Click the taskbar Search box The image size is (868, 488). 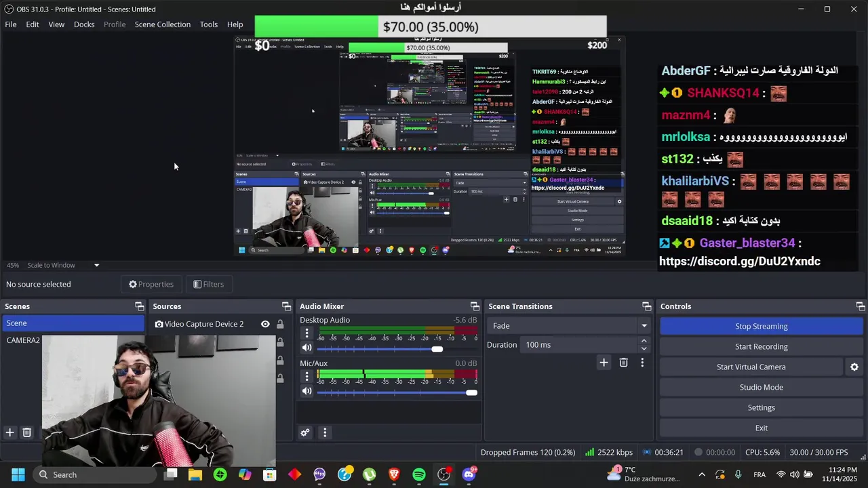95,474
